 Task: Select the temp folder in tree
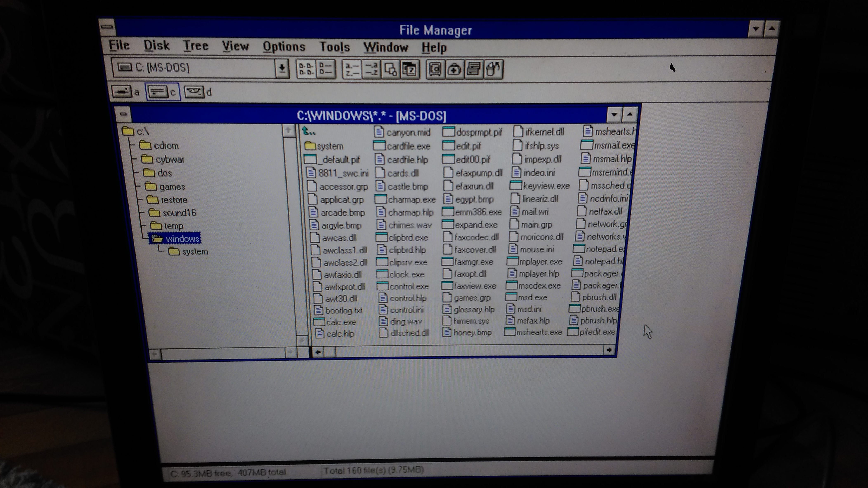[167, 225]
